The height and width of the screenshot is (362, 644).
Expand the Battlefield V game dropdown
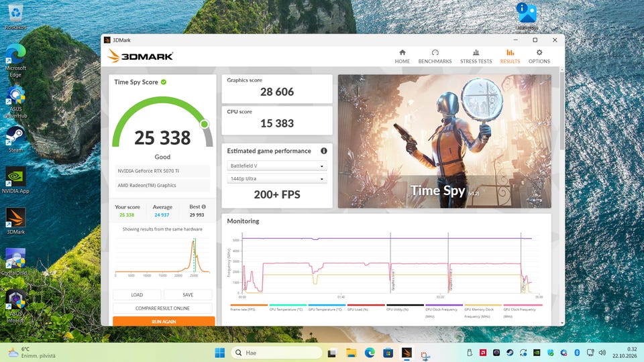coord(277,166)
